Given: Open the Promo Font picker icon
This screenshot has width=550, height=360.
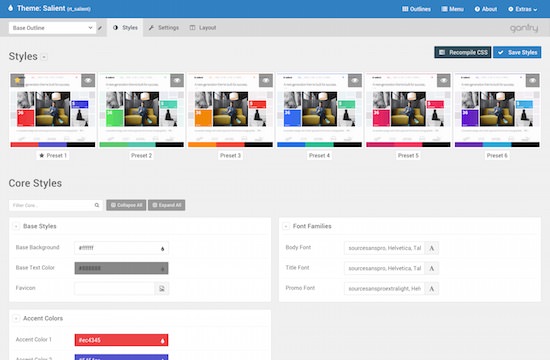Looking at the screenshot, I should [431, 289].
